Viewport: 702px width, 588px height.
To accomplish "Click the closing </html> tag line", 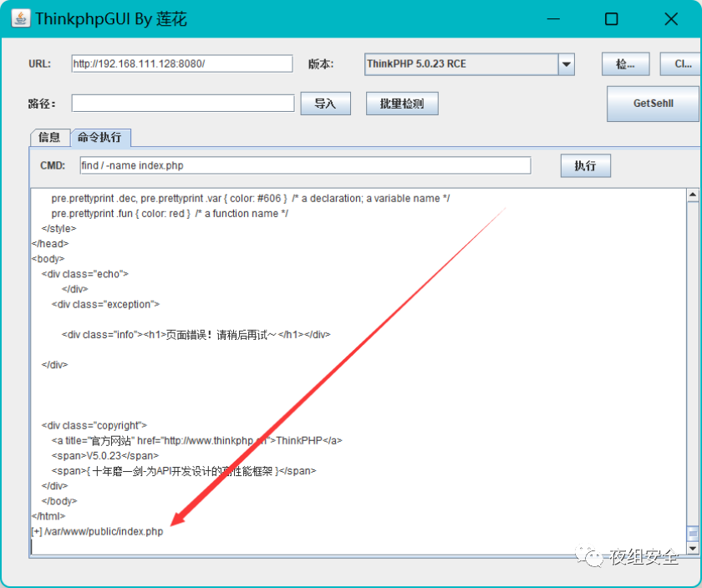I will 48,516.
